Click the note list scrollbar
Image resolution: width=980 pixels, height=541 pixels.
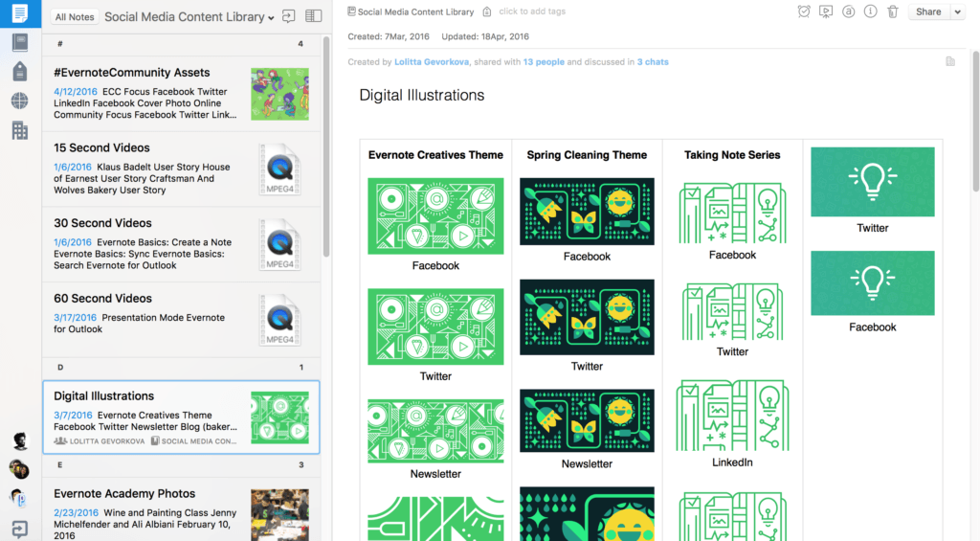pyautogui.click(x=325, y=147)
